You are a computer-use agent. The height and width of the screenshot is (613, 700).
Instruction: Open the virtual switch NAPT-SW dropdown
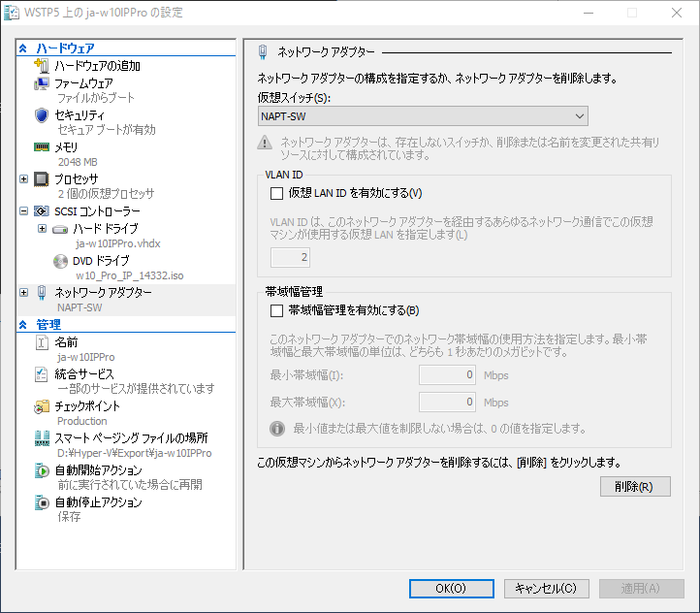(x=423, y=116)
